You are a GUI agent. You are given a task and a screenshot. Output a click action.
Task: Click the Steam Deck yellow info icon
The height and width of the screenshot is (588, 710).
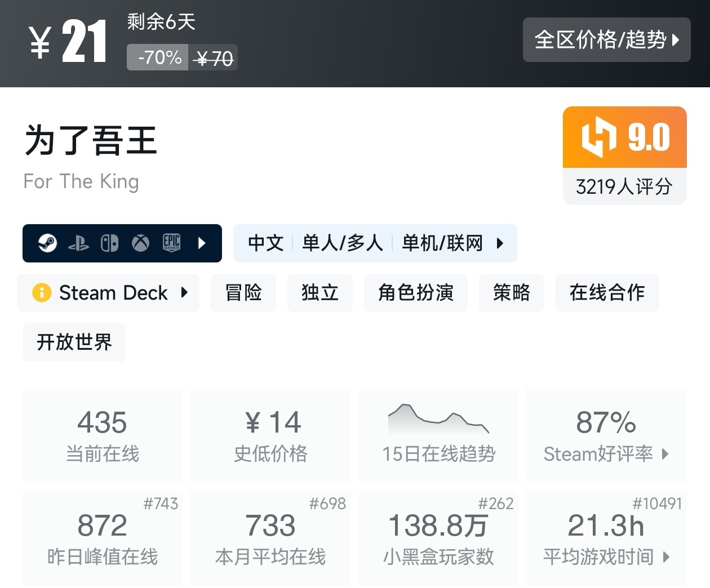[x=42, y=293]
